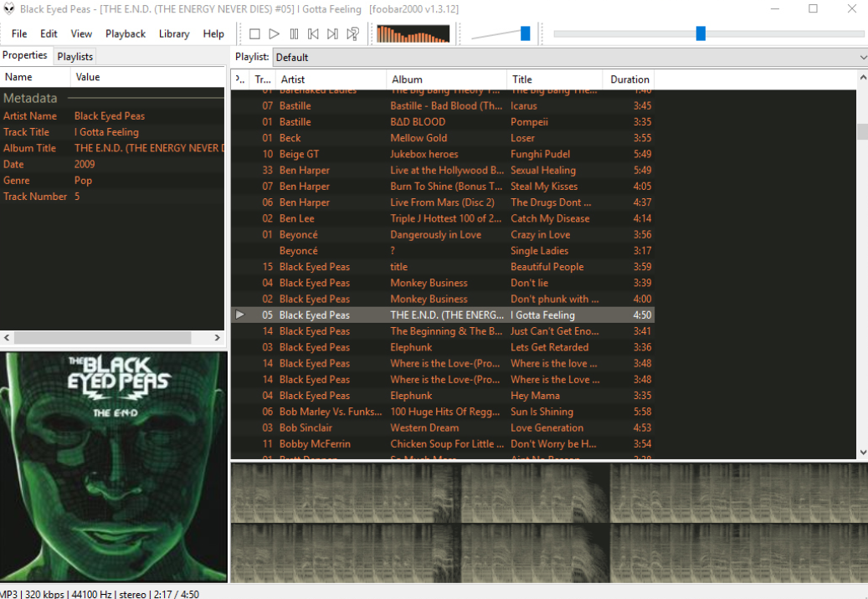Open the Library menu
The width and height of the screenshot is (868, 599).
point(174,33)
